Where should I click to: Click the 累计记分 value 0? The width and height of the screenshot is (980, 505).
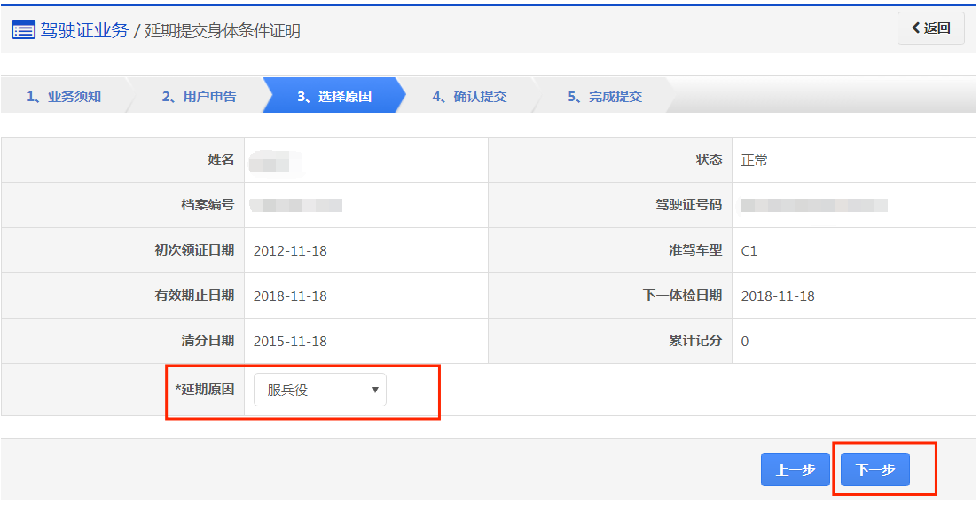(744, 342)
